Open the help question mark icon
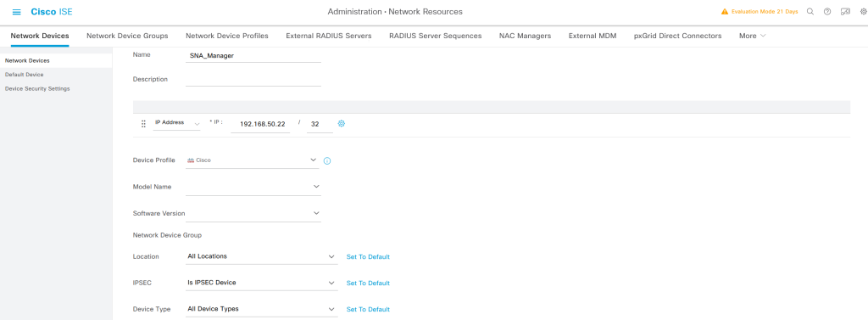Viewport: 868px width, 320px height. (827, 12)
